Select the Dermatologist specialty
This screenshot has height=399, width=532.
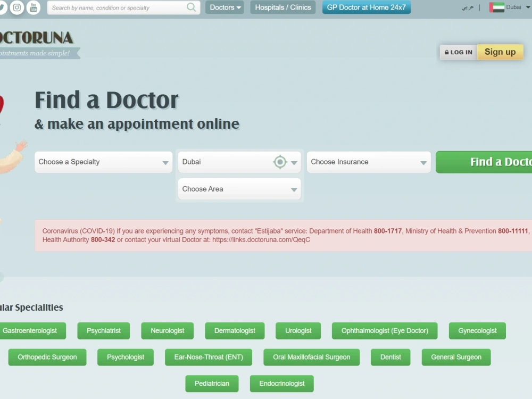(x=235, y=331)
